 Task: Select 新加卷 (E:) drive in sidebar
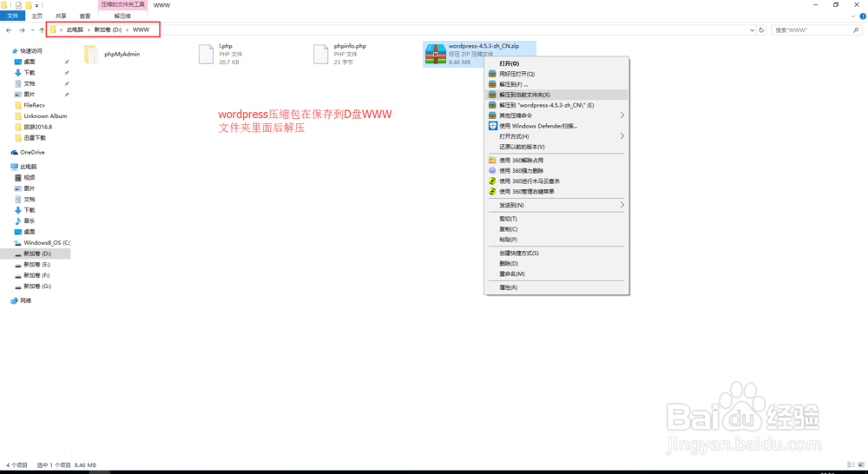(37, 265)
